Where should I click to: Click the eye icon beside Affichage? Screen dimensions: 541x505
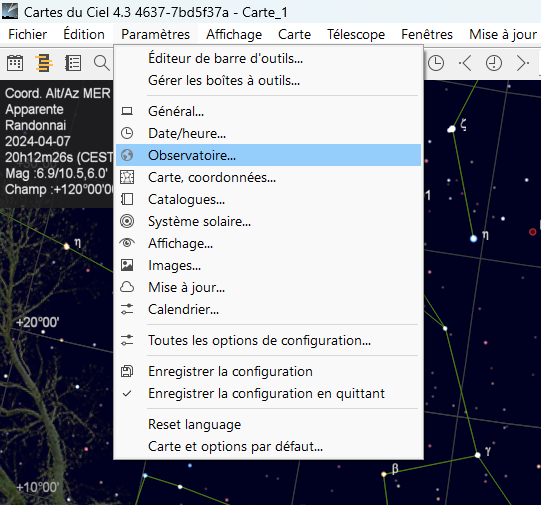[x=127, y=243]
